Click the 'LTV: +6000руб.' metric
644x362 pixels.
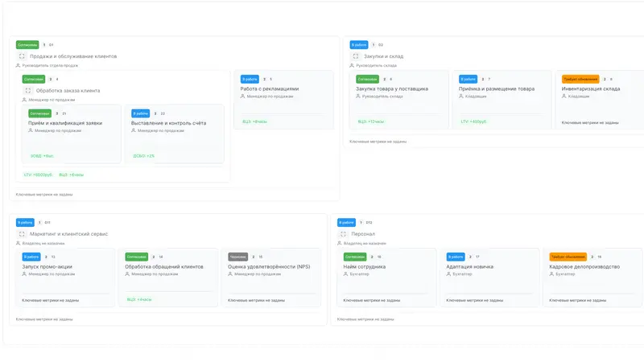click(39, 175)
